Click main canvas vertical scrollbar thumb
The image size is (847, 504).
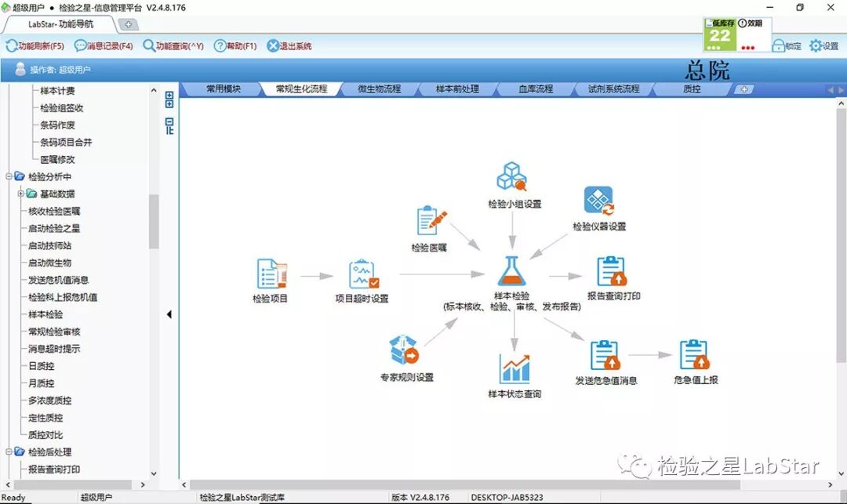(841, 234)
